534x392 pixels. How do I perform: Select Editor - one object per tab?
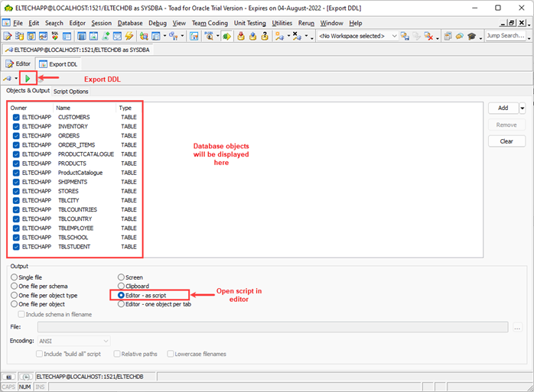(121, 304)
